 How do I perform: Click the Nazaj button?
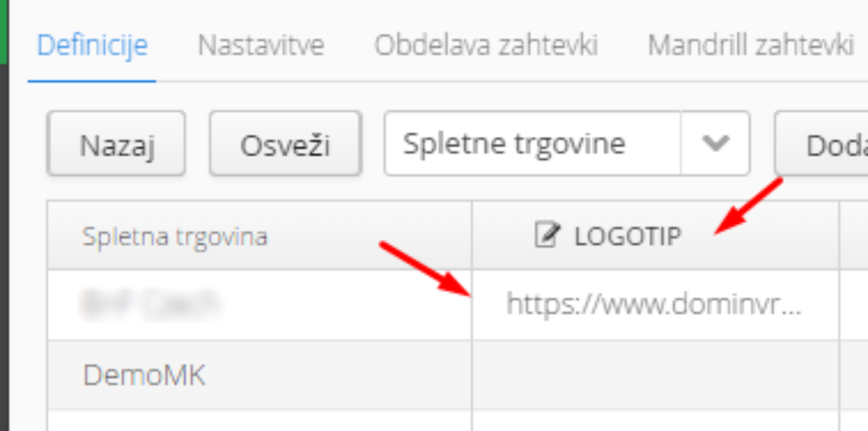[x=116, y=144]
